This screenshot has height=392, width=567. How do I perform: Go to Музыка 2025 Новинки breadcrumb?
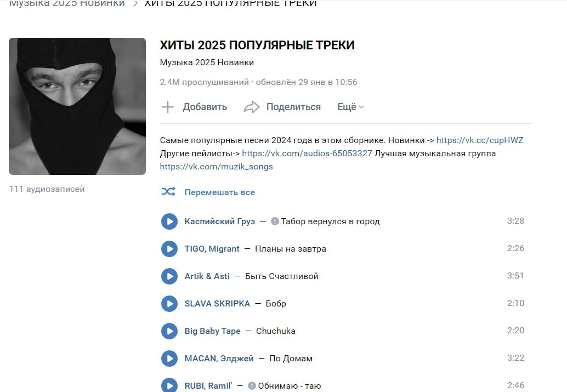tap(67, 4)
